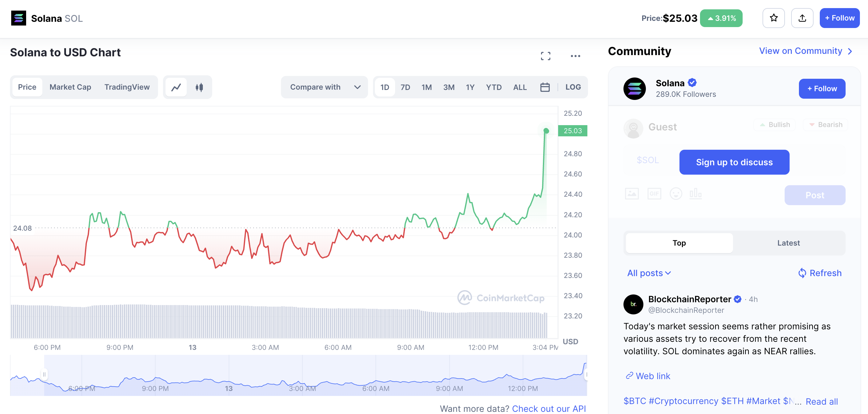
Task: Select Bullish sentiment toggle
Action: click(x=774, y=125)
